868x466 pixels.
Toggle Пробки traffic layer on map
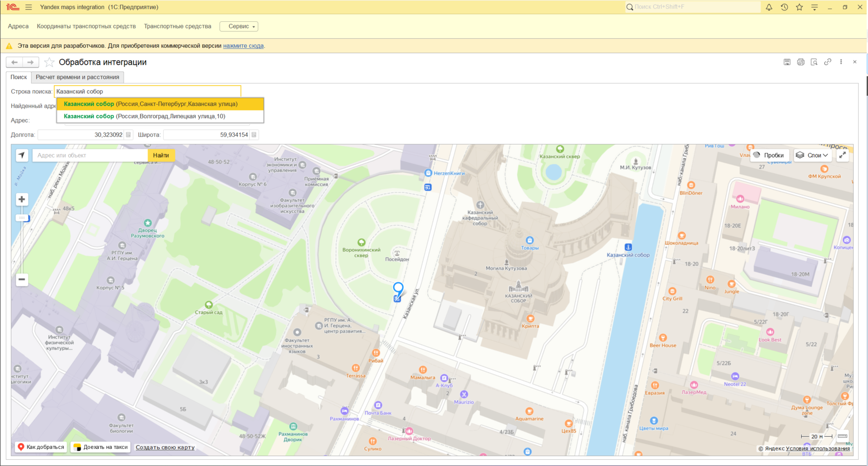770,155
